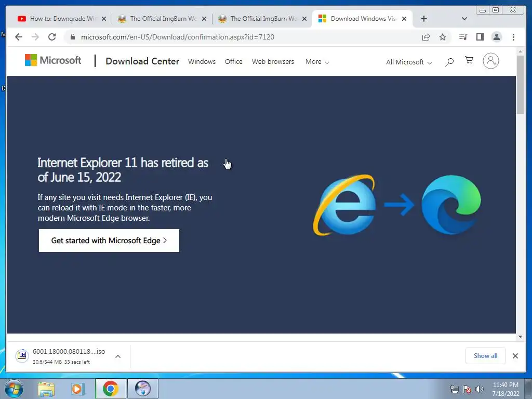The image size is (532, 399).
Task: Click Show all downloads
Action: (486, 356)
